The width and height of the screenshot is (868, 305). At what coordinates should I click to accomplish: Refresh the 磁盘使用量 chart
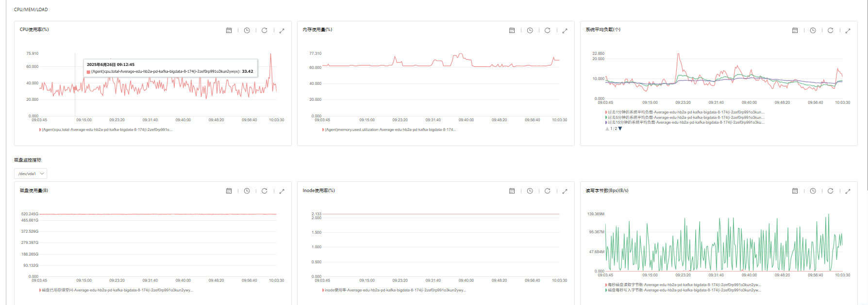tap(264, 191)
